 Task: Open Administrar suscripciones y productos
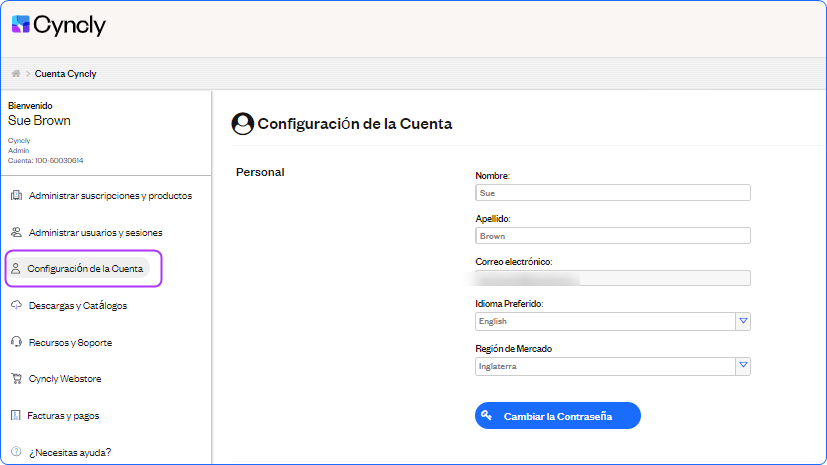tap(110, 196)
